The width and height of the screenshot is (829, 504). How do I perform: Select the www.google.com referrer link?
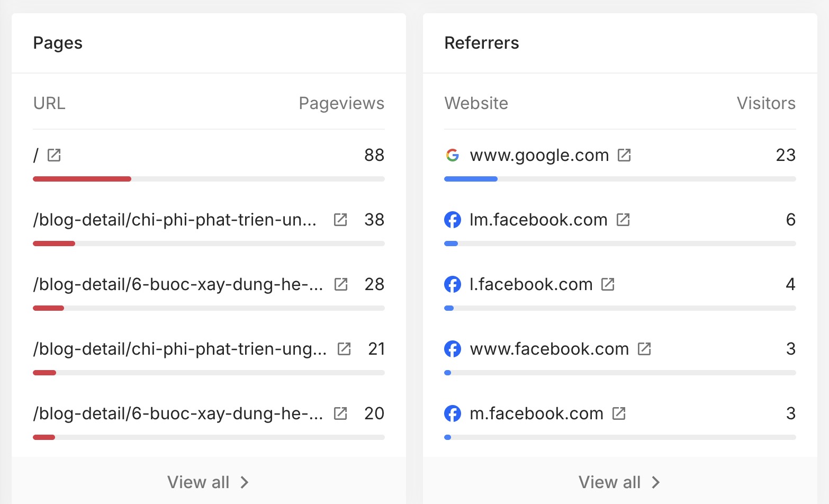539,155
